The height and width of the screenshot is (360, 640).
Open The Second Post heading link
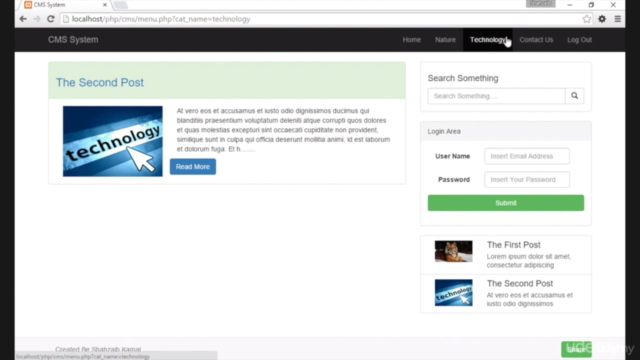coord(100,82)
